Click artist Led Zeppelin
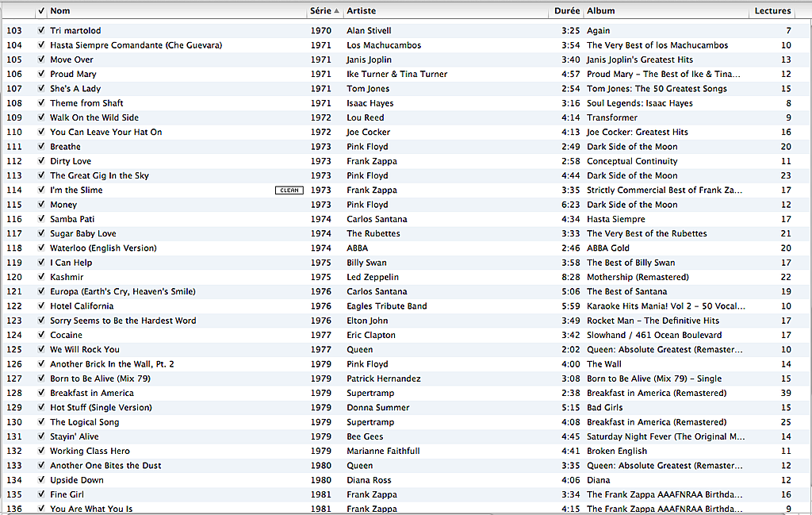The width and height of the screenshot is (812, 515). coord(373,277)
